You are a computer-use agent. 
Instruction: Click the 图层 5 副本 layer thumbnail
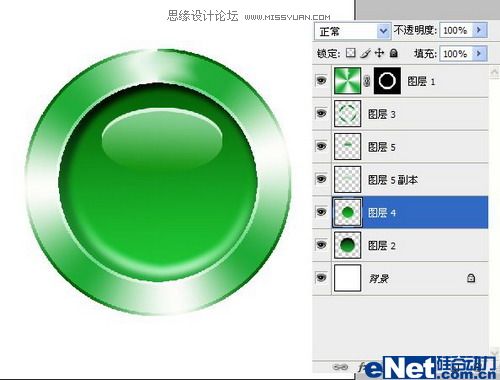[x=347, y=179]
